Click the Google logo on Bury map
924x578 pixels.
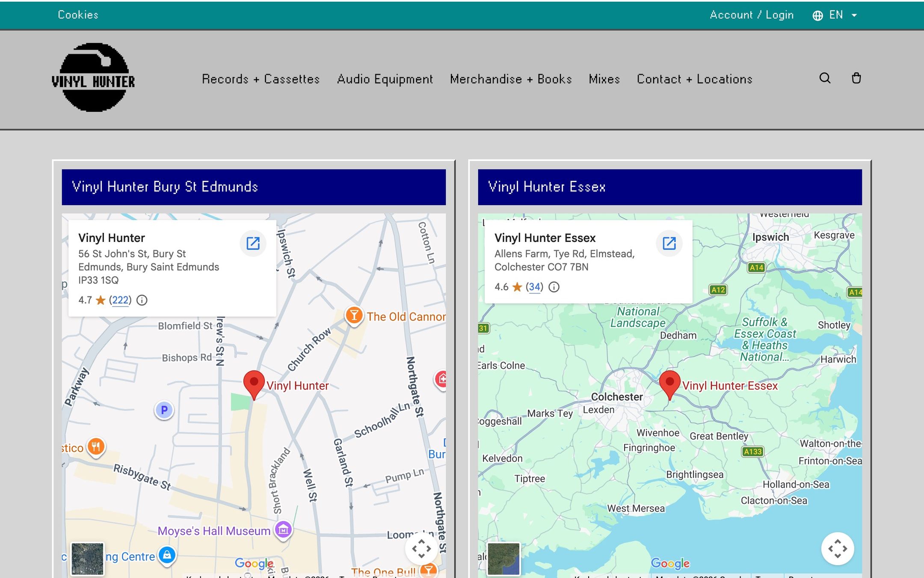(x=254, y=563)
